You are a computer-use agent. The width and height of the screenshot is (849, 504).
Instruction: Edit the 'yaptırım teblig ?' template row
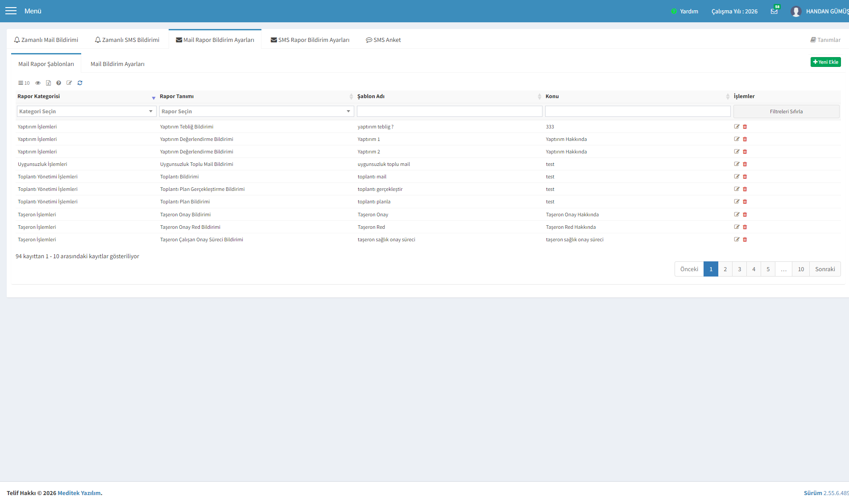point(737,127)
